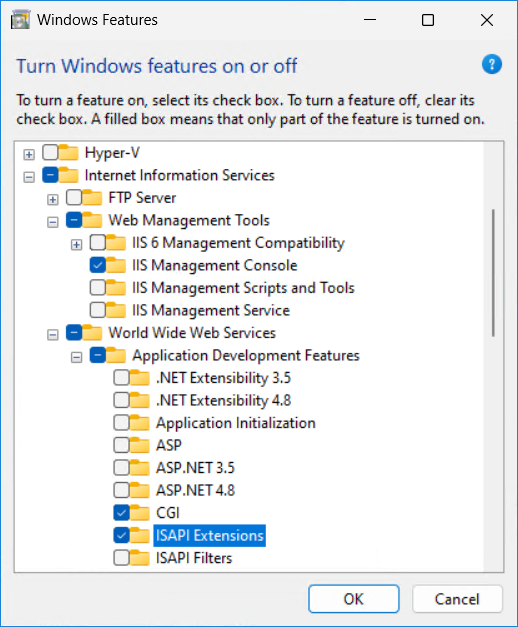Tick the ASP.NET 3.5 checkbox
Viewport: 518px width, 627px height.
[121, 467]
